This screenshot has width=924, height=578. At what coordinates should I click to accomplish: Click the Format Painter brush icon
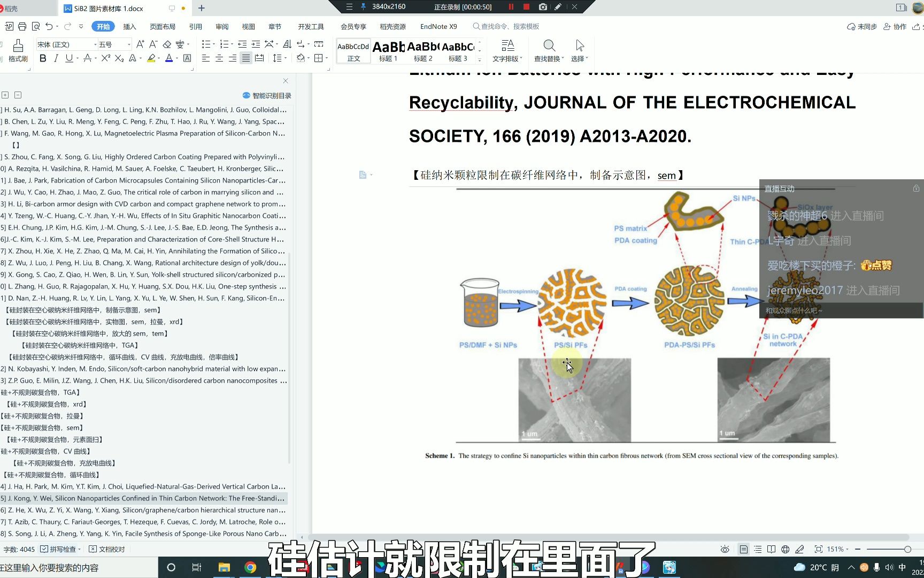[x=18, y=46]
